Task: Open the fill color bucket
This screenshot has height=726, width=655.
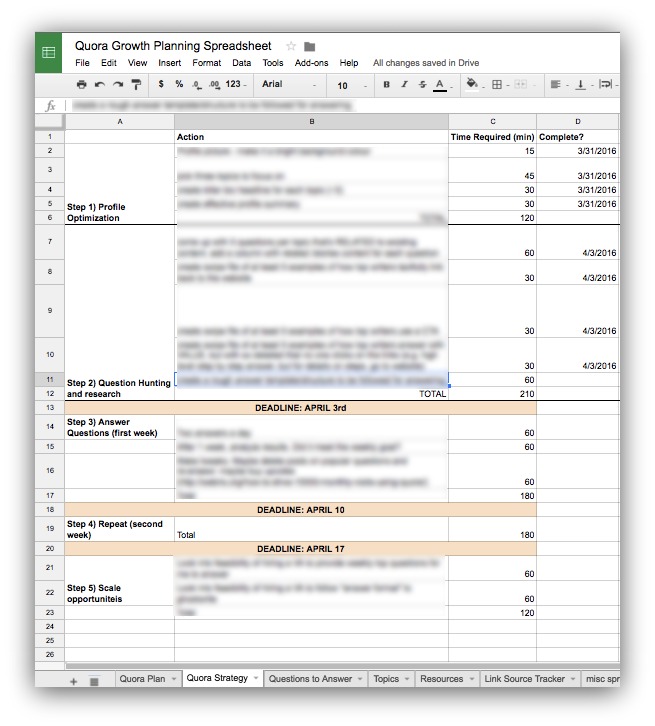Action: pyautogui.click(x=472, y=84)
